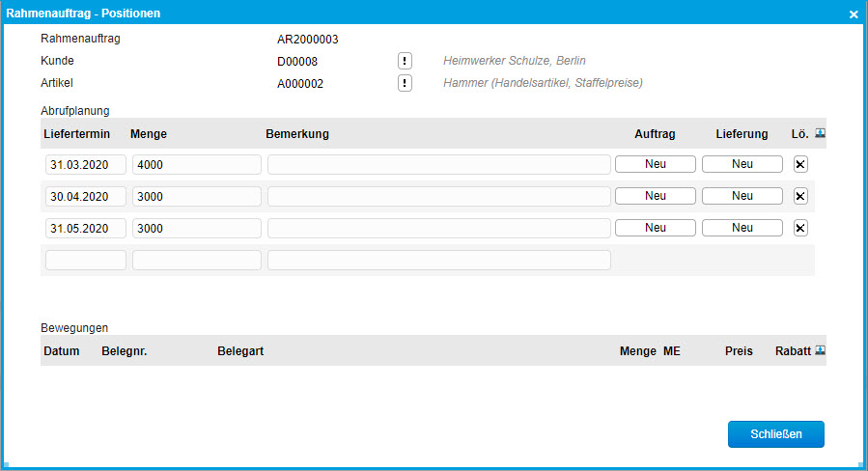The image size is (868, 471).
Task: Click empty Bemerkung field in new row
Action: tap(439, 261)
